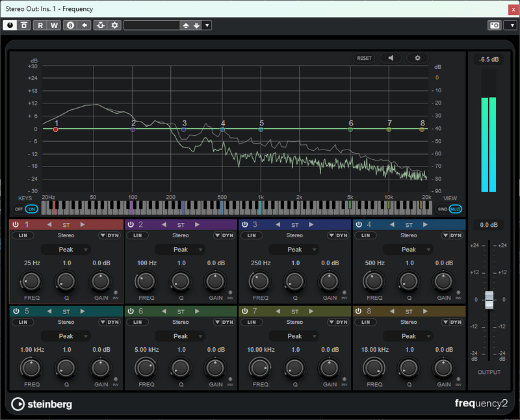Click band 6 node in EQ graph

(350, 129)
